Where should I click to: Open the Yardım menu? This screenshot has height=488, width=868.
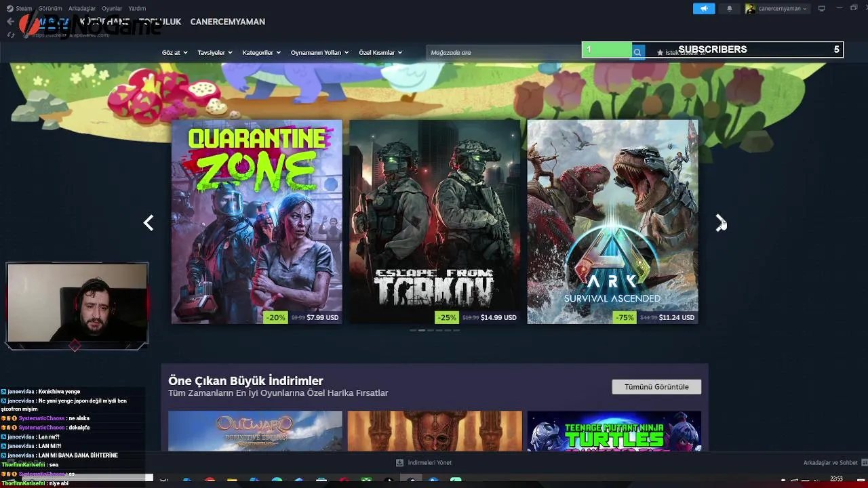(137, 9)
